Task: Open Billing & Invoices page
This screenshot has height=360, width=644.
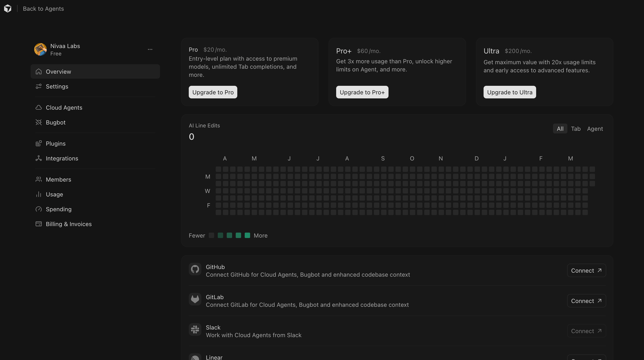Action: tap(69, 224)
